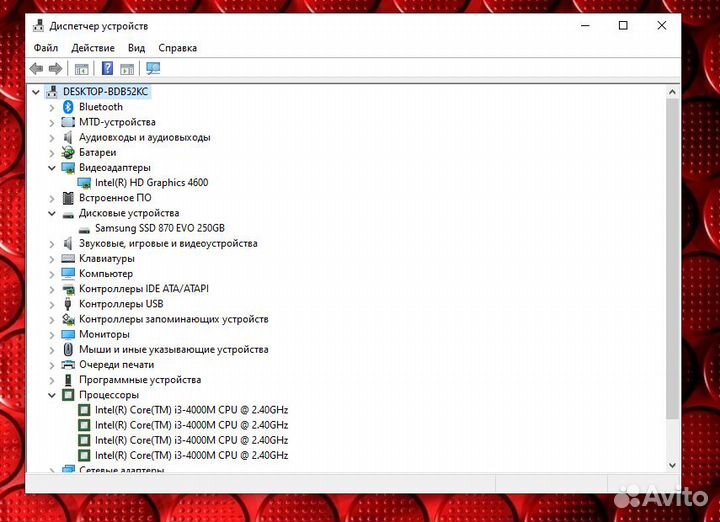The width and height of the screenshot is (720, 522).
Task: Close the Диспетчер устройств window
Action: pos(662,26)
